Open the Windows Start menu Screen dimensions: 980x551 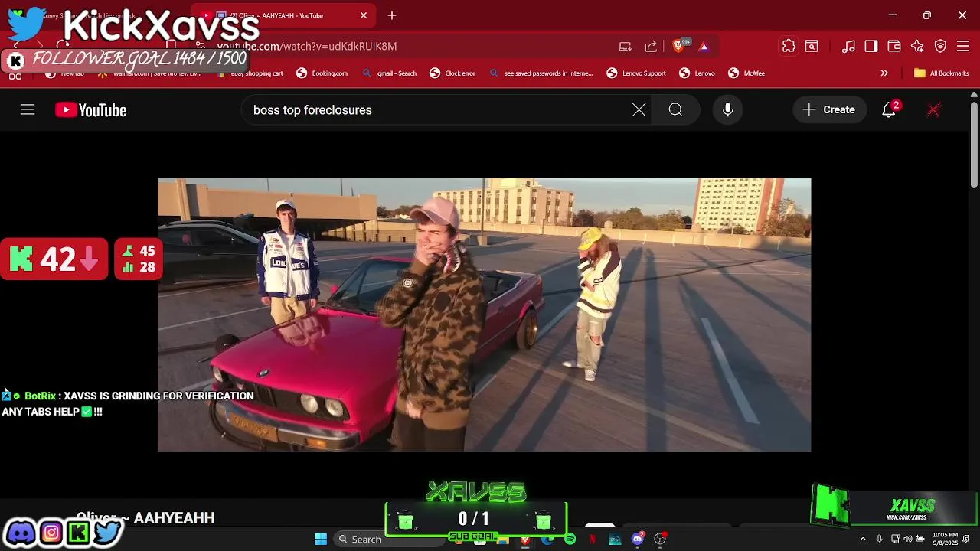[321, 539]
